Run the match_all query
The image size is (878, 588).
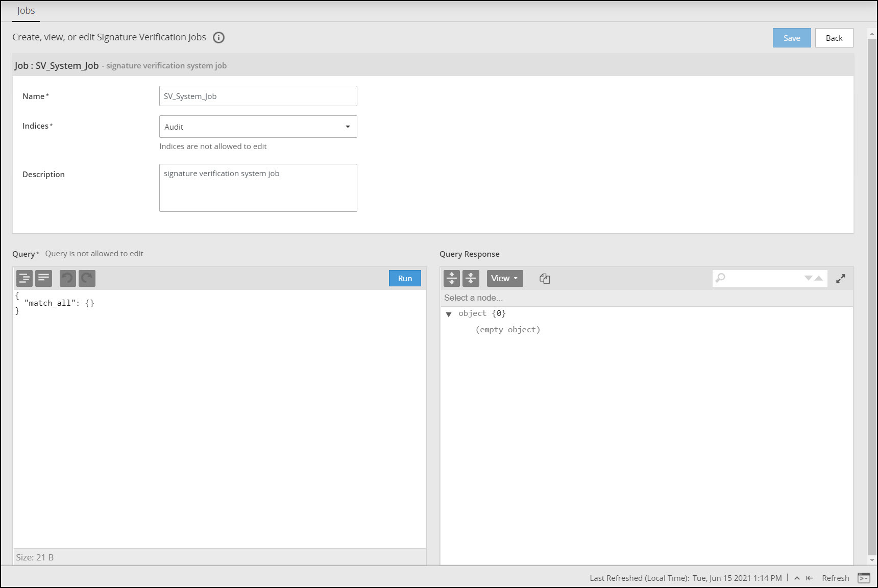pyautogui.click(x=405, y=278)
